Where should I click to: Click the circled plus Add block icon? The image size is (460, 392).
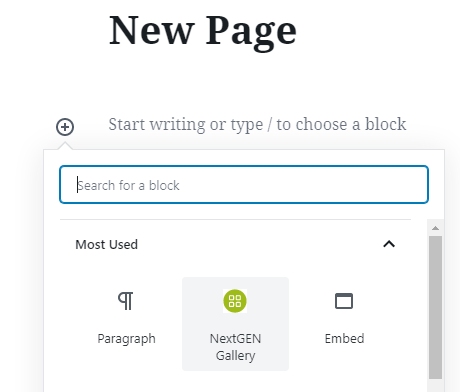[x=65, y=127]
